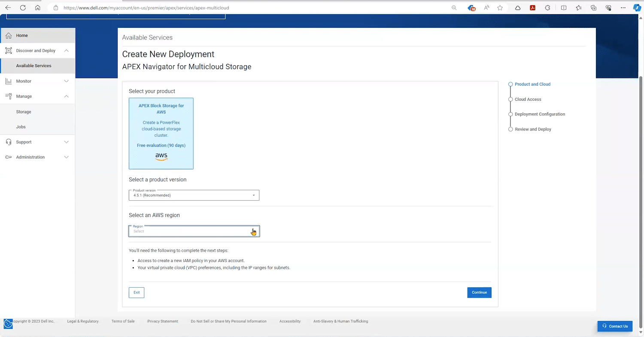Open the Copilot sidebar icon

point(637,8)
